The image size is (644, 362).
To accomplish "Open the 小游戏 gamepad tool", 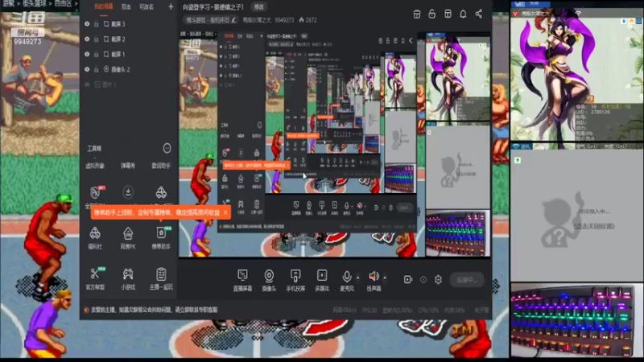I will tap(128, 278).
